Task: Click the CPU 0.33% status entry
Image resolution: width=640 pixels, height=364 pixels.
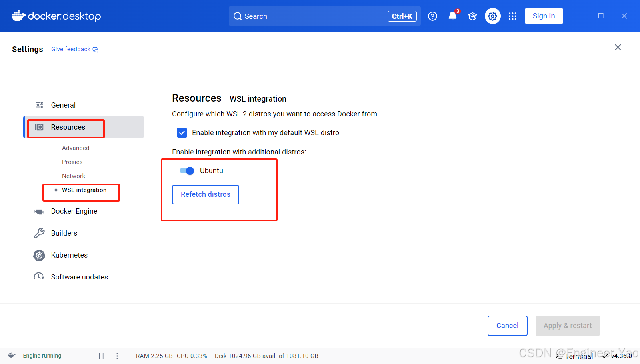Action: (x=192, y=356)
